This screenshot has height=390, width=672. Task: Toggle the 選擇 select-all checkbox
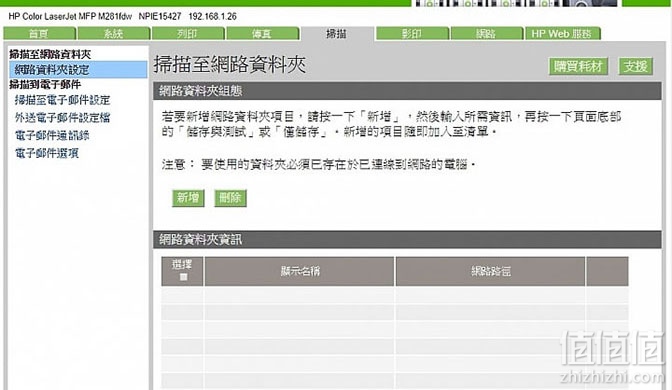click(183, 277)
